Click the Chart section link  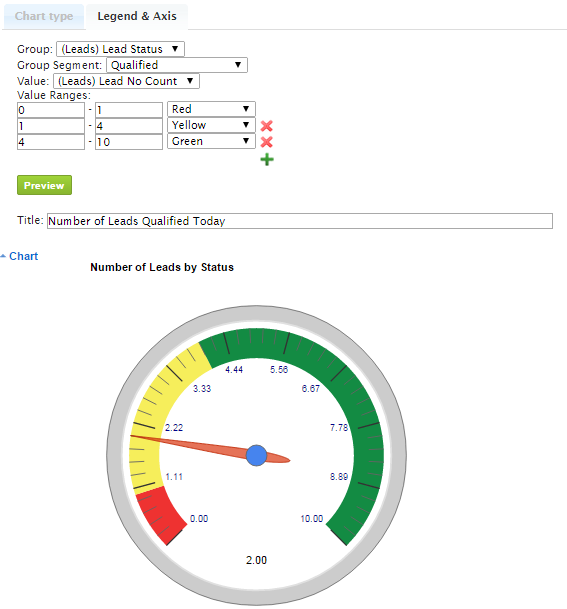(x=23, y=256)
